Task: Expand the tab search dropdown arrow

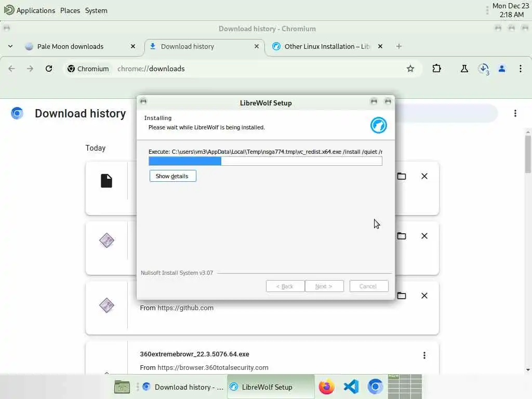Action: point(10,46)
